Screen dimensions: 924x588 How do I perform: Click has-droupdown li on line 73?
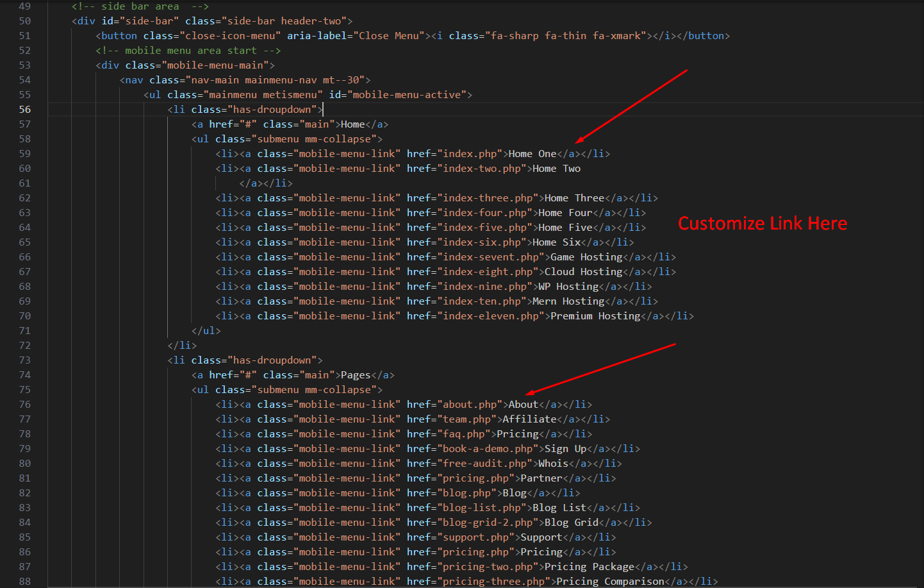coord(245,360)
